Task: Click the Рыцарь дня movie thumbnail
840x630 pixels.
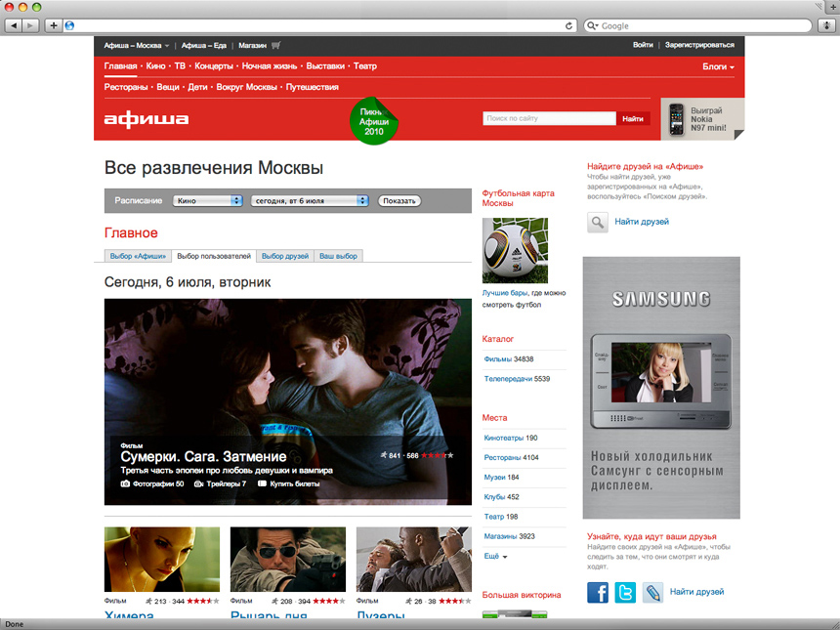Action: 288,560
